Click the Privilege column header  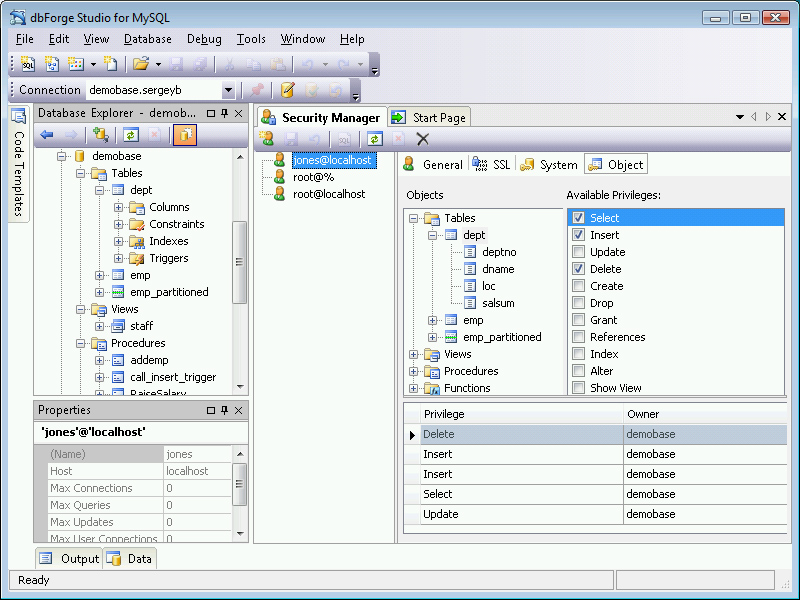tap(521, 414)
